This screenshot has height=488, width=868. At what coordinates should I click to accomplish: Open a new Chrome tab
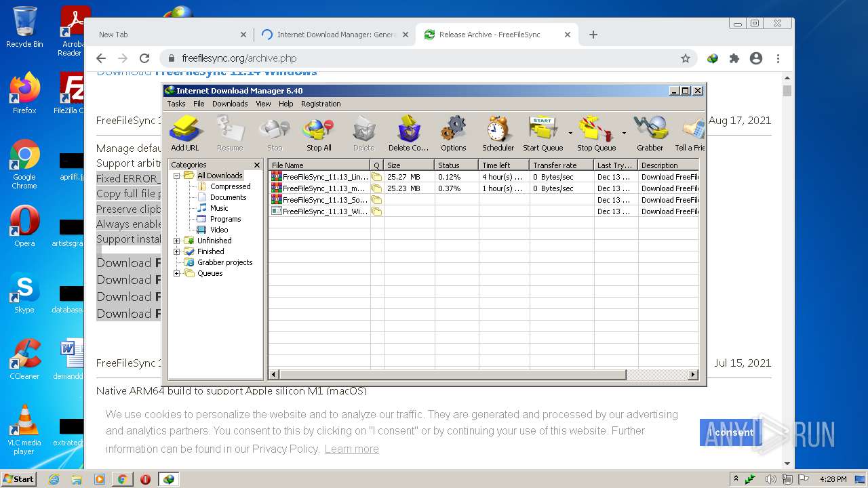pos(593,35)
